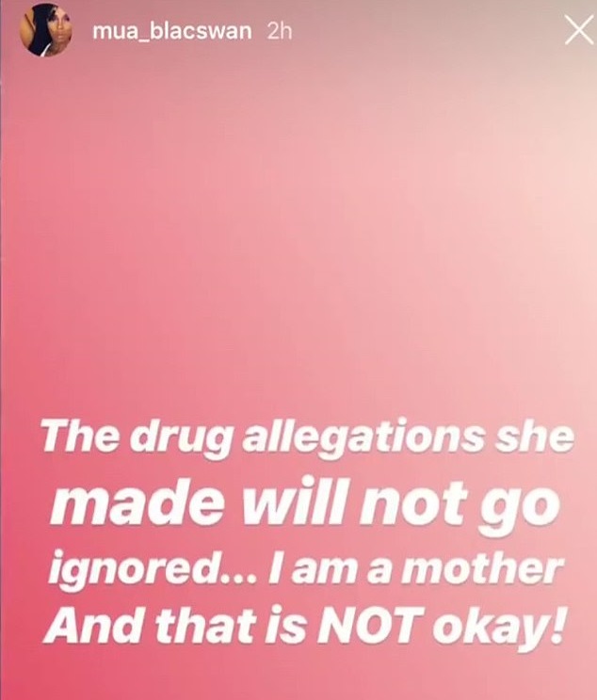Close the story with the X icon

point(579,30)
